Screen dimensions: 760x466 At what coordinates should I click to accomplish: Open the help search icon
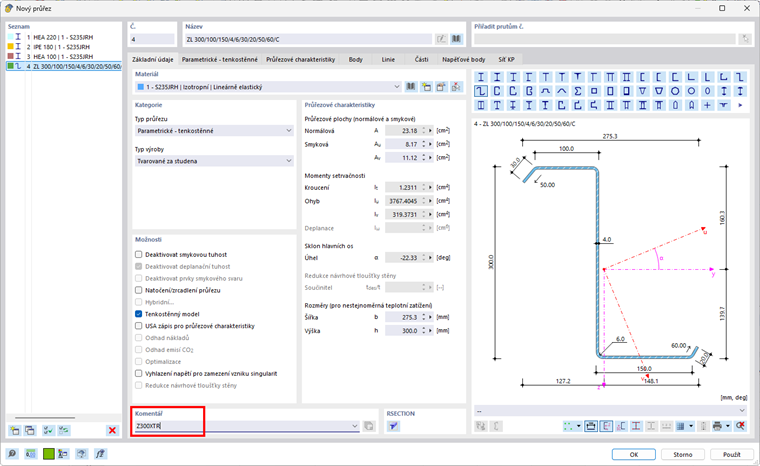[12, 454]
